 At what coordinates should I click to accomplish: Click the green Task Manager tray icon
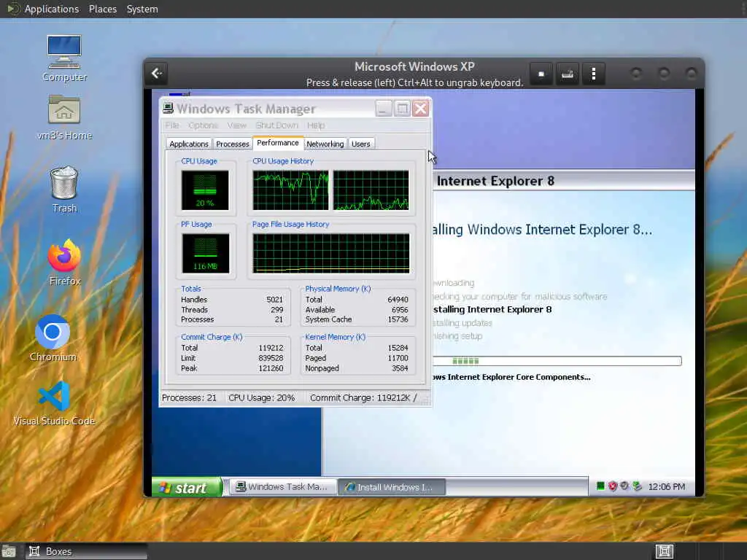601,486
